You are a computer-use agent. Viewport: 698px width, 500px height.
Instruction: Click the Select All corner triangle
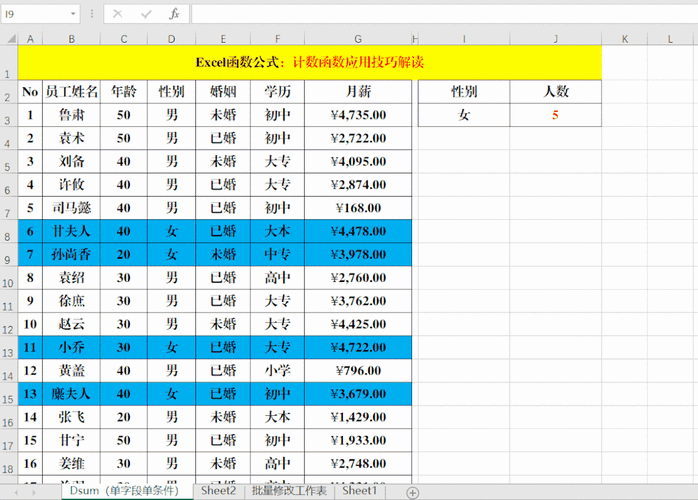pos(11,39)
